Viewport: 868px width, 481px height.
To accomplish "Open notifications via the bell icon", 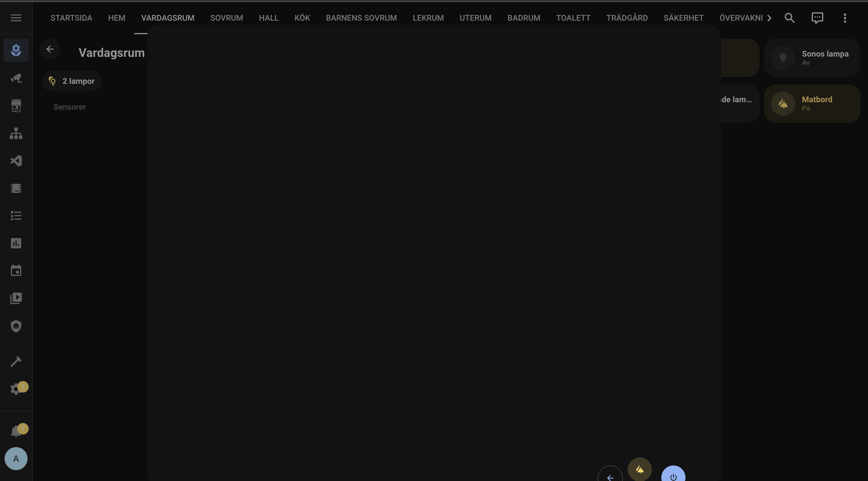I will click(16, 430).
